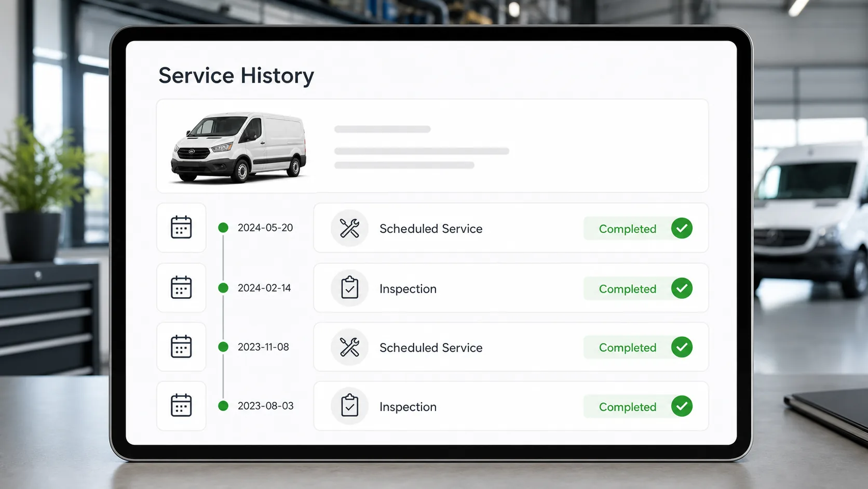Open the Inspection label dated 2023-08-03
Viewport: 868px width, 489px height.
(x=408, y=407)
